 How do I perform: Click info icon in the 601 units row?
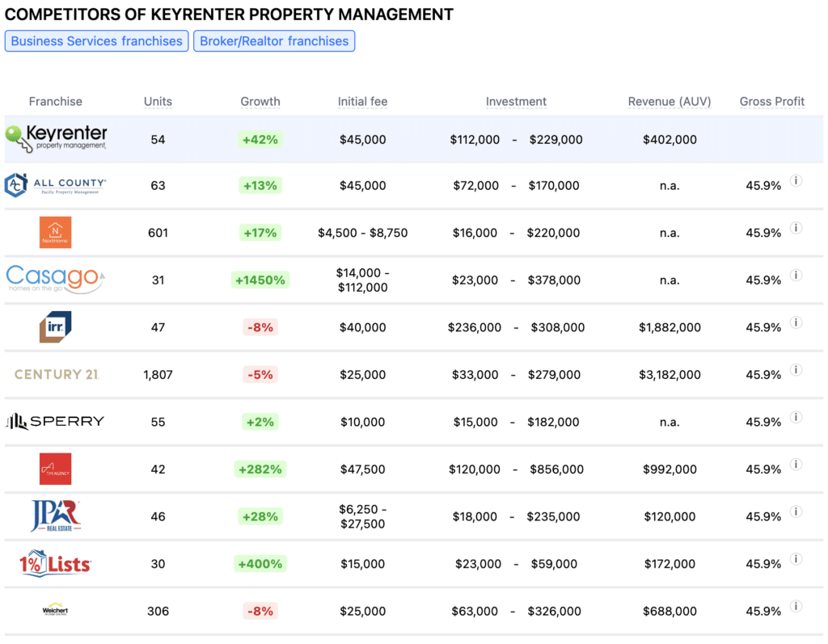pos(796,228)
